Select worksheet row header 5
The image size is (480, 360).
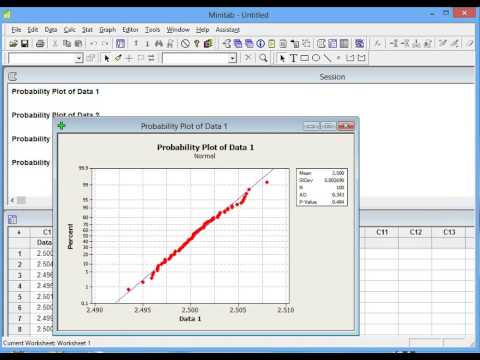click(19, 297)
